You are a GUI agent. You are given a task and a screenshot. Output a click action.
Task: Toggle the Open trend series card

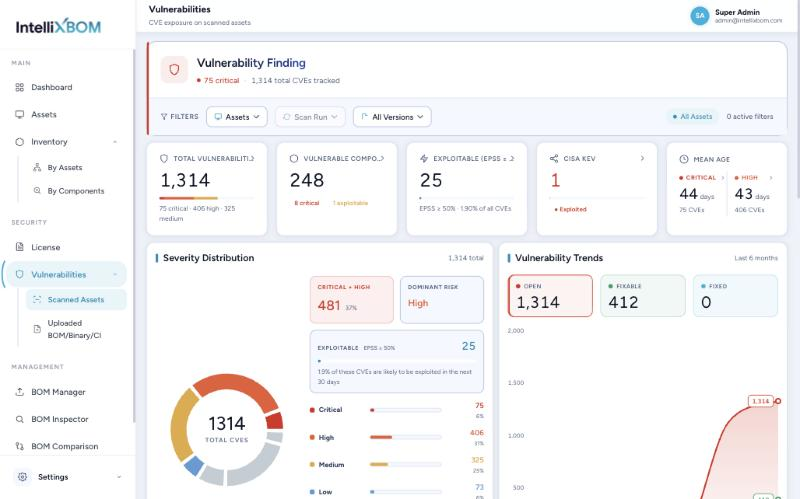click(x=551, y=296)
